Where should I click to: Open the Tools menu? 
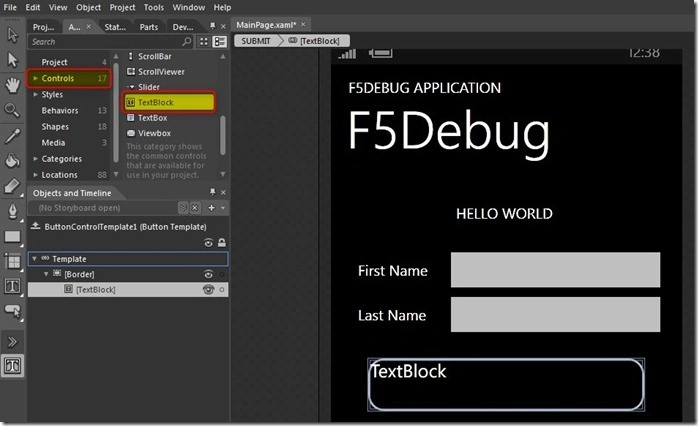point(154,7)
